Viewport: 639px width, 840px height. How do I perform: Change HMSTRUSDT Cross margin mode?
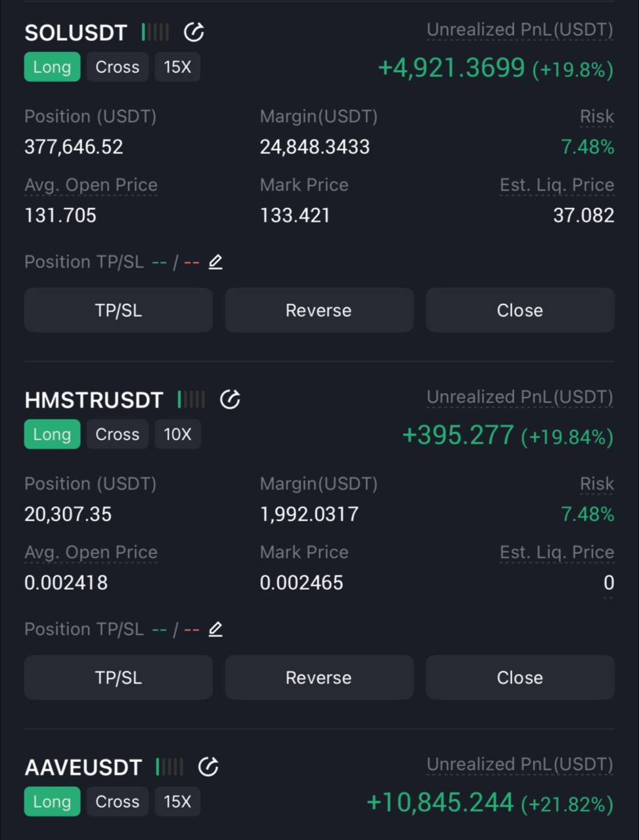pyautogui.click(x=118, y=434)
